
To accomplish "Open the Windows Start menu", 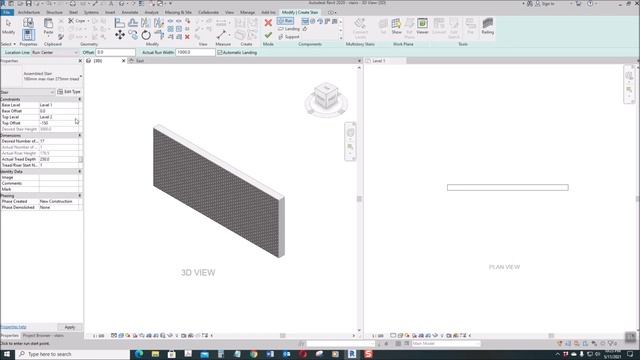I will tap(7, 354).
